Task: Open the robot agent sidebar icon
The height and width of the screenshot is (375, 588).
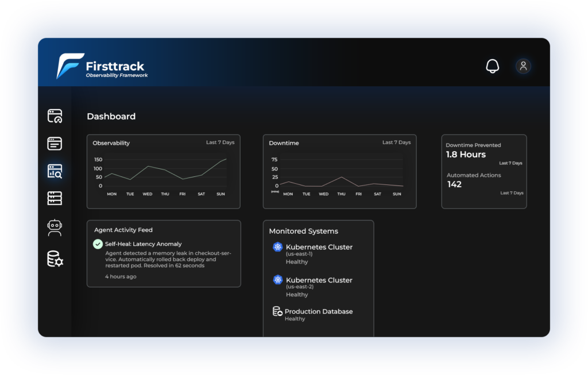Action: pos(55,228)
